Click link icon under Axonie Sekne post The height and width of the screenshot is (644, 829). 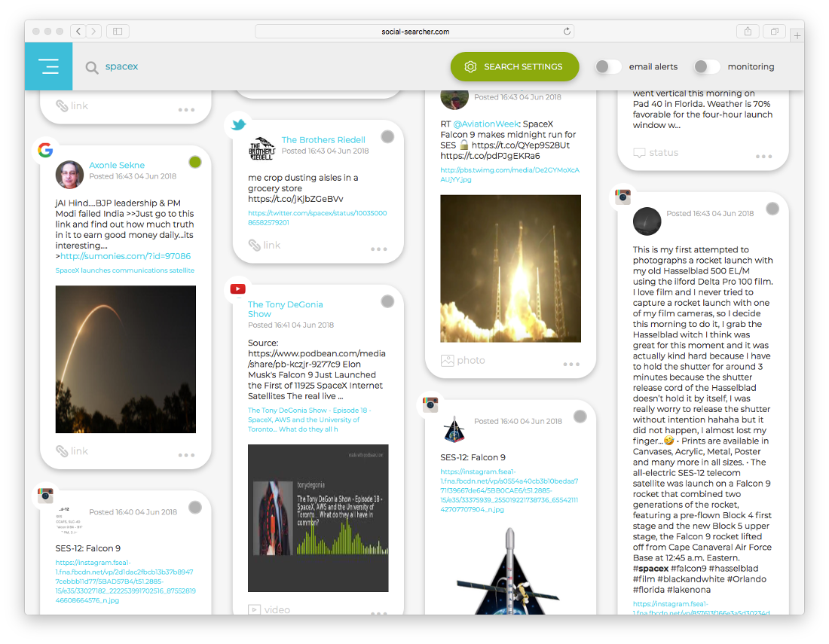[62, 450]
